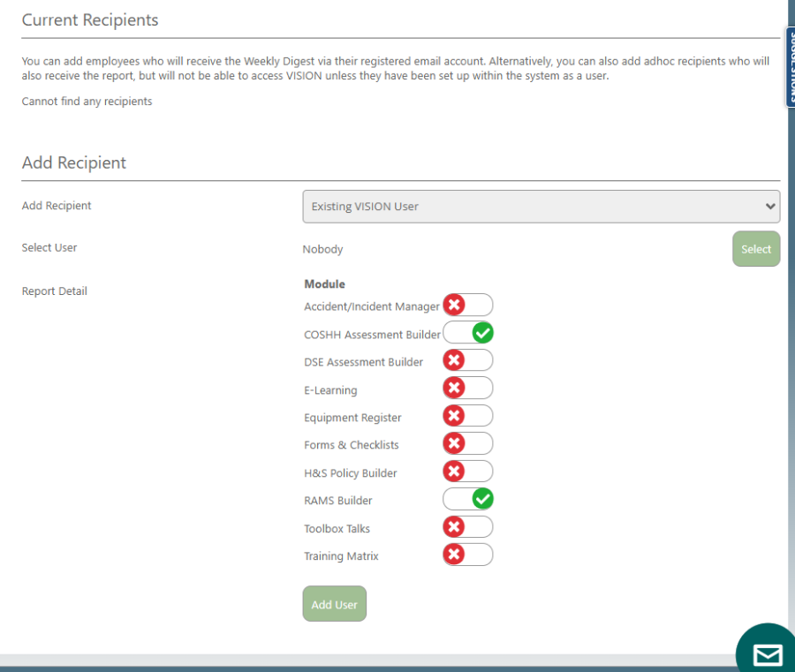
Task: Enable the DSE Assessment Builder toggle
Action: 467,360
